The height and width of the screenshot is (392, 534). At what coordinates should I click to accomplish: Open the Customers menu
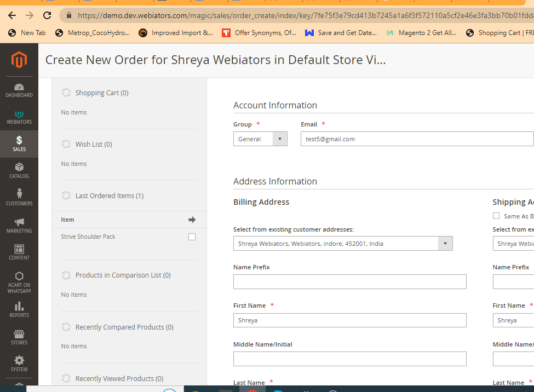[19, 198]
